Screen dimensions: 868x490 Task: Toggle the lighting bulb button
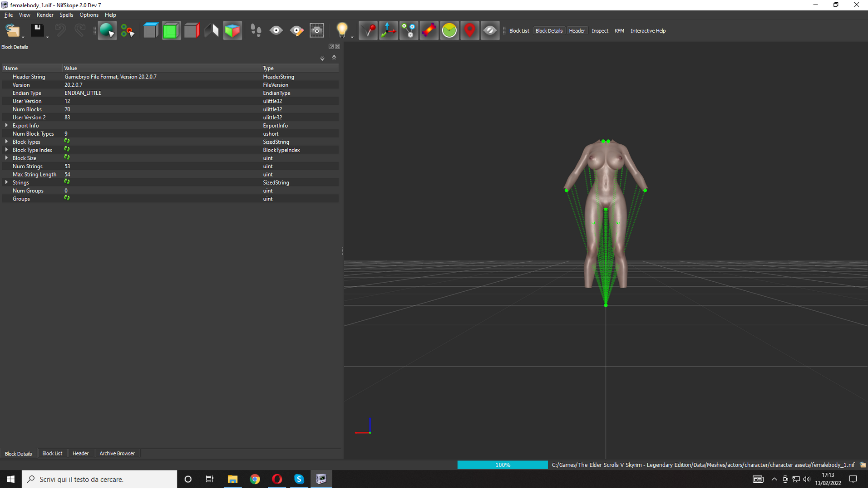click(342, 30)
